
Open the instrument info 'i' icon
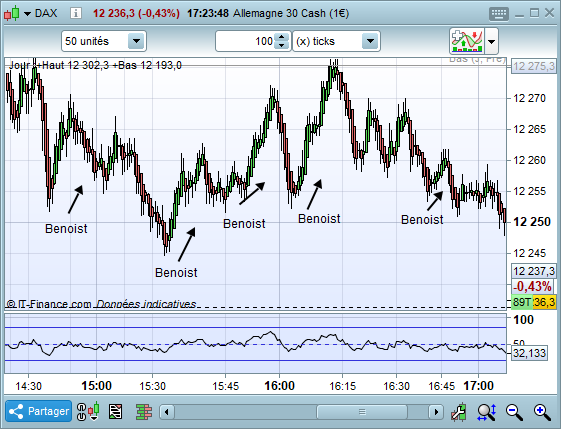coord(75,14)
